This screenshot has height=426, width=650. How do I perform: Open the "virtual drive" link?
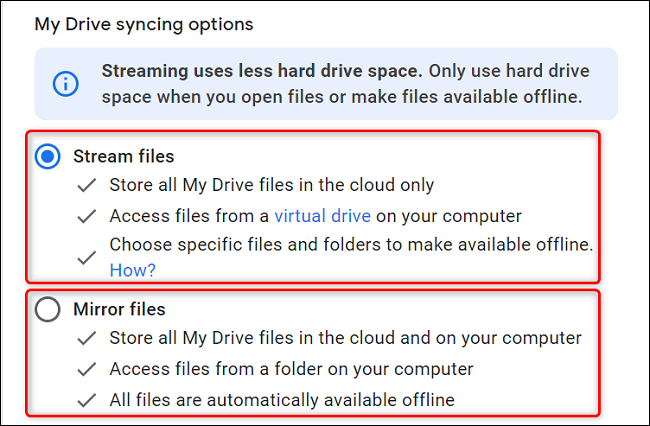[323, 216]
